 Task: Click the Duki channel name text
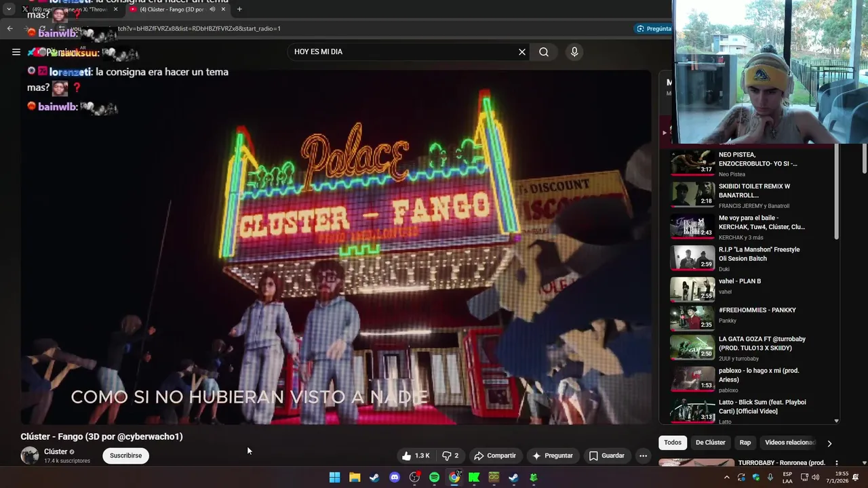(x=726, y=268)
